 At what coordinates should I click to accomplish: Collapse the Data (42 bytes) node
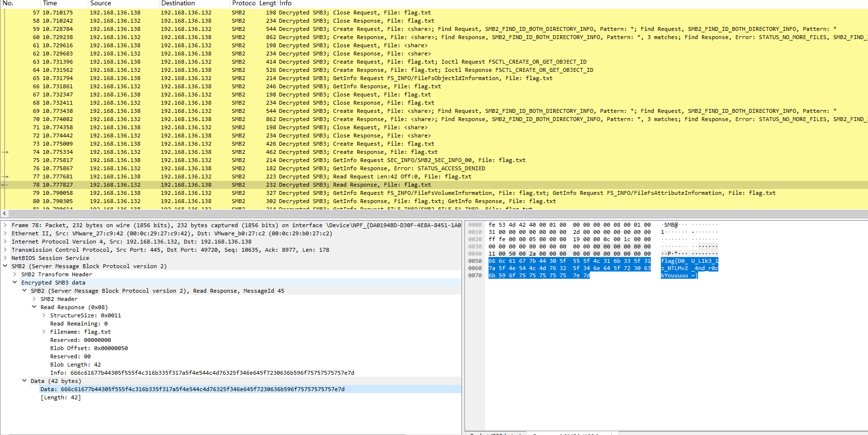tap(25, 381)
